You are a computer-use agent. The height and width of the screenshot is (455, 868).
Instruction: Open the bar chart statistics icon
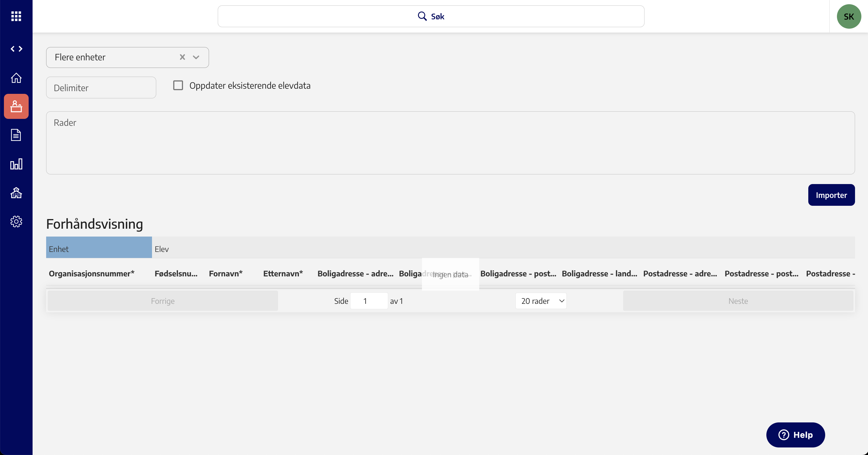(x=16, y=164)
